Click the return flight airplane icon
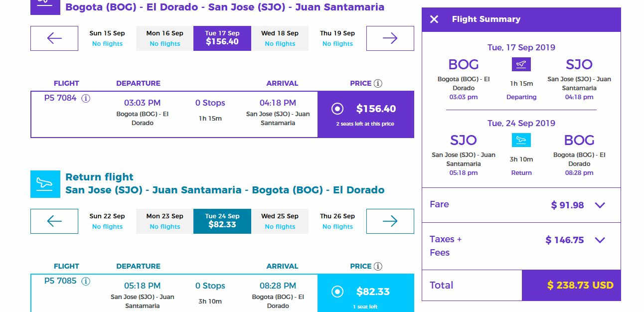Image resolution: width=644 pixels, height=312 pixels. point(45,184)
